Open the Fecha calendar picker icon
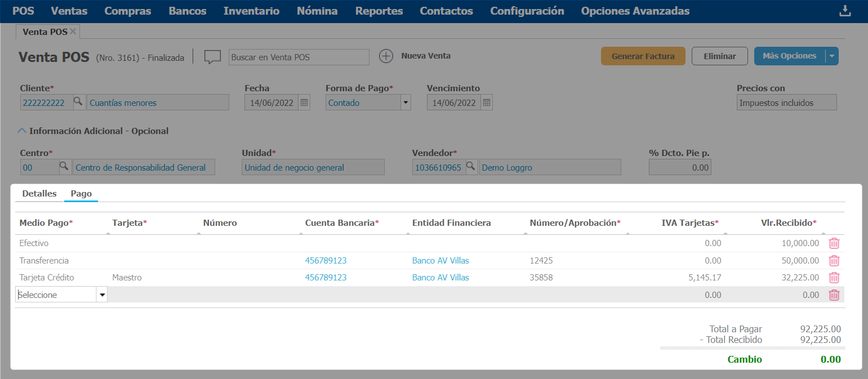868x379 pixels. point(304,102)
